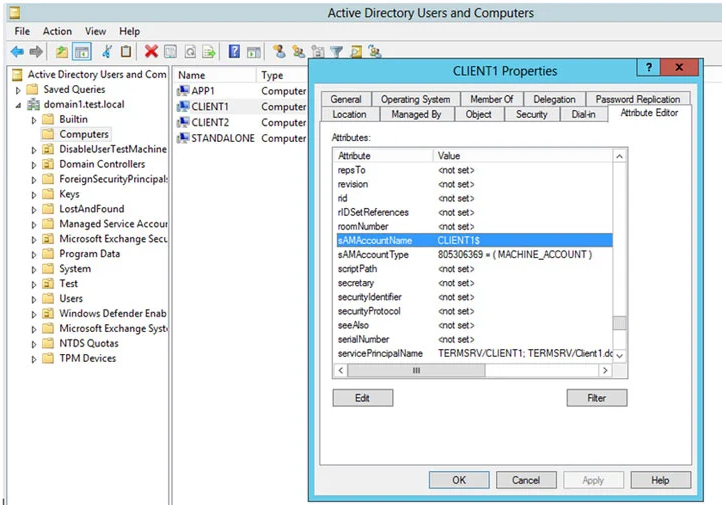Click the Name column header
Image resolution: width=726 pixels, height=516 pixels.
(x=215, y=75)
